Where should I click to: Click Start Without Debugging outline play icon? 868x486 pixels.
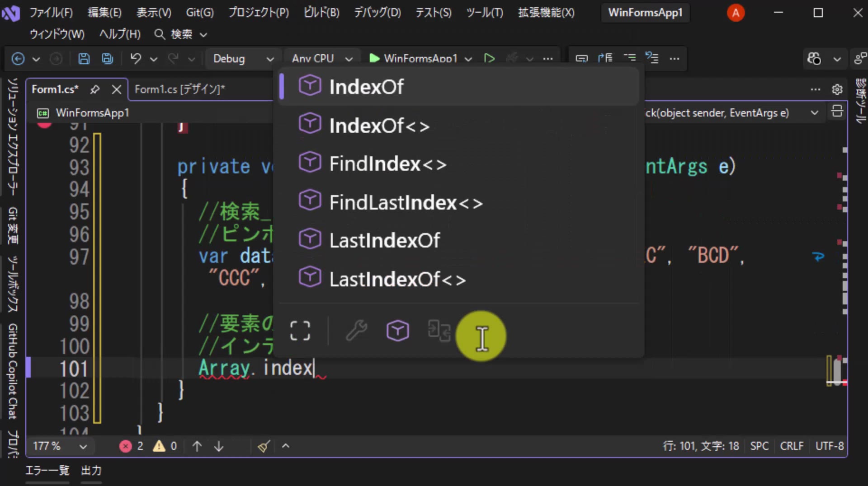(489, 59)
